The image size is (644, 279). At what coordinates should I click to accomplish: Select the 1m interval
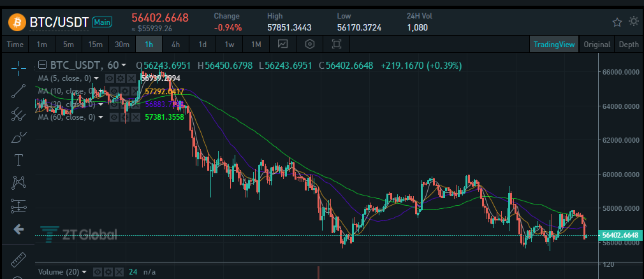pyautogui.click(x=42, y=45)
